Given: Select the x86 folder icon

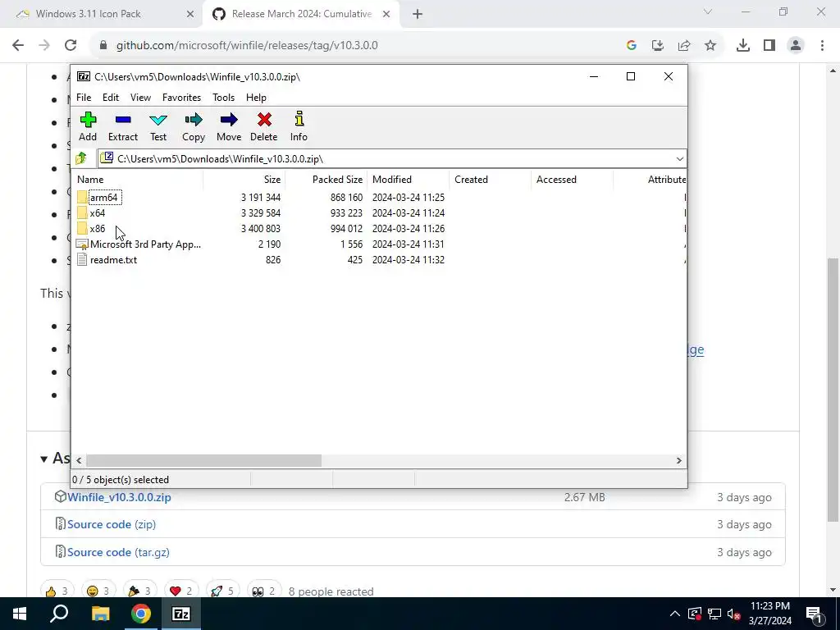Looking at the screenshot, I should [x=82, y=228].
